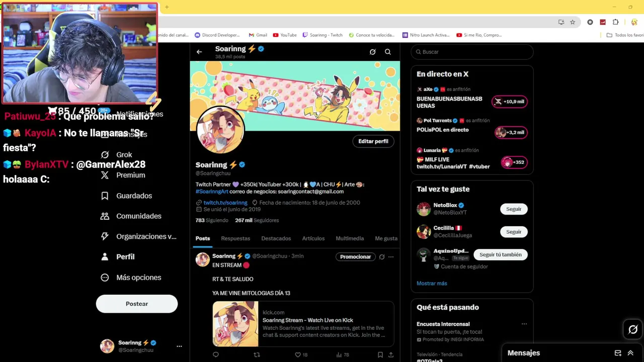Viewport: 644px width, 362px height.
Task: Open the red extension icon in toolbar
Action: pos(603,22)
